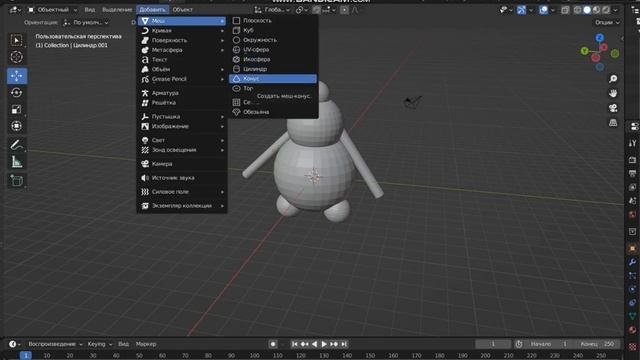Expand the Опции dropdown
Viewport: 640px width, 360px height.
click(x=607, y=22)
